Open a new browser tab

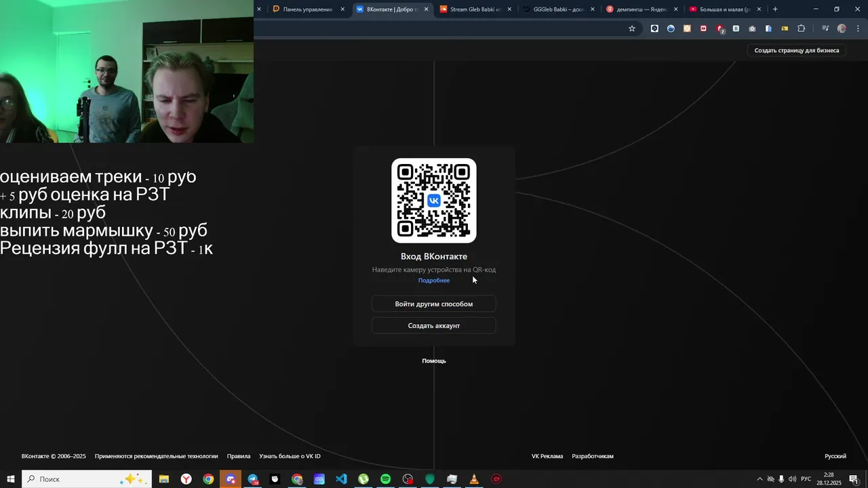tap(775, 9)
